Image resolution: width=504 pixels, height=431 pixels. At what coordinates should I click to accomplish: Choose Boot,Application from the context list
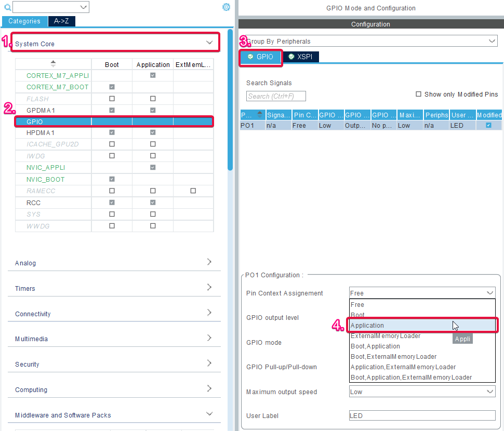click(422, 346)
